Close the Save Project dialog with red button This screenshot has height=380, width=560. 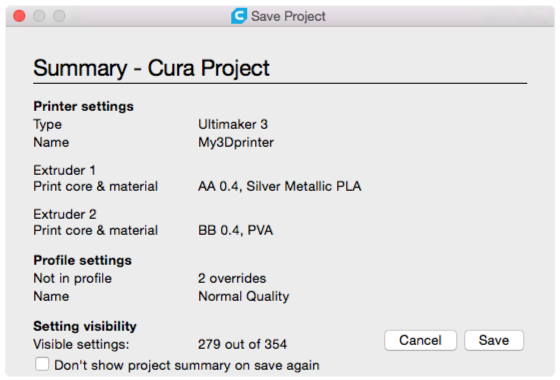point(19,16)
